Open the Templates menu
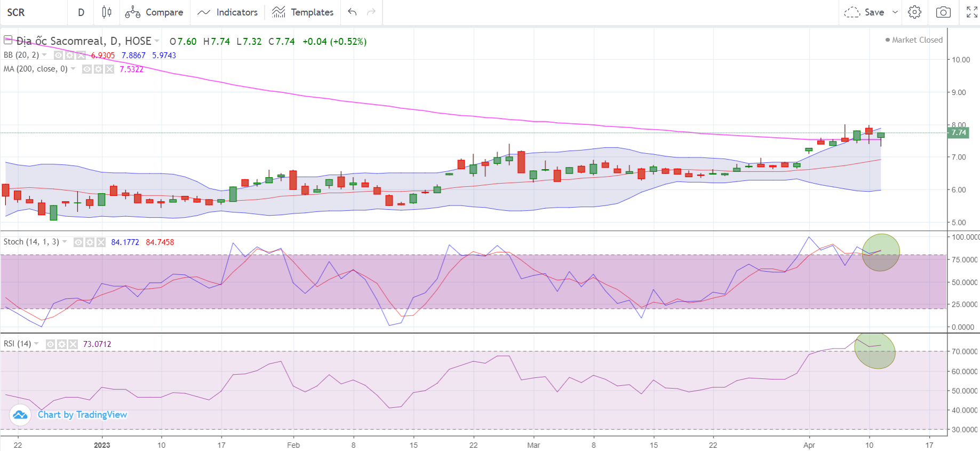 [x=302, y=12]
